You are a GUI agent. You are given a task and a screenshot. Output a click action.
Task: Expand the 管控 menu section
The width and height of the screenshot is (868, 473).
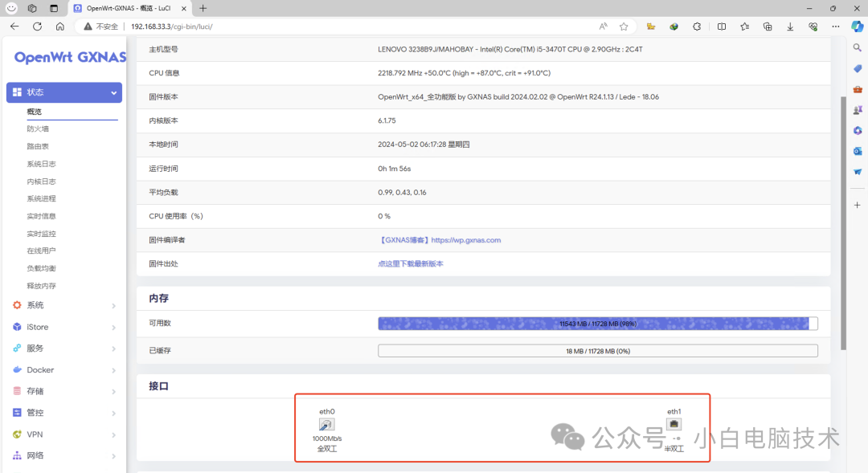pos(64,413)
